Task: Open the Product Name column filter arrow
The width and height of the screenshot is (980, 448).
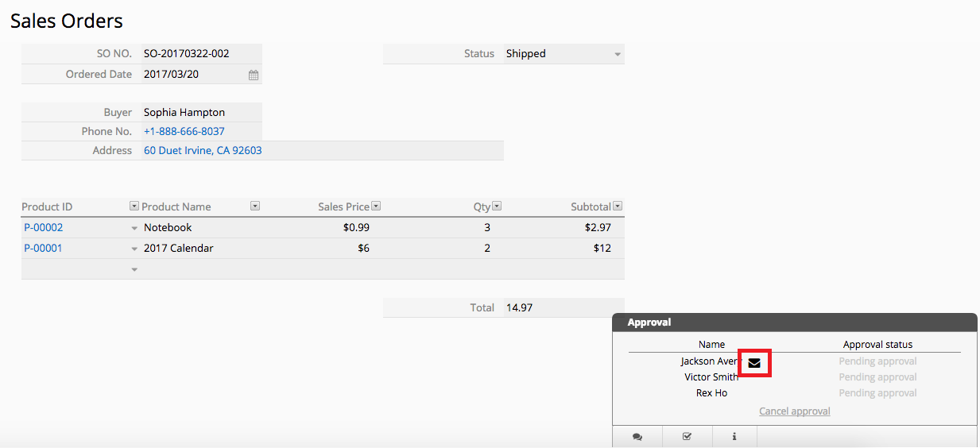Action: [255, 207]
